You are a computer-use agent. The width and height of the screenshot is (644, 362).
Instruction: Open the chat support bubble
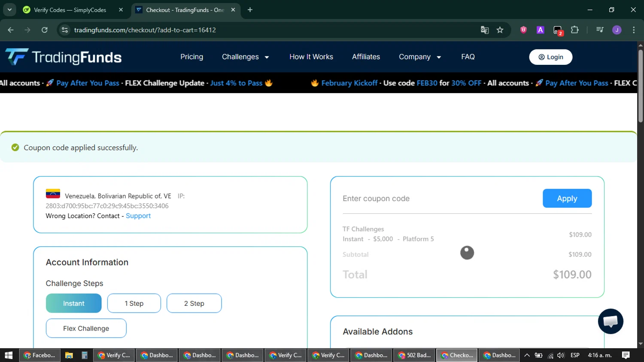[x=611, y=321]
